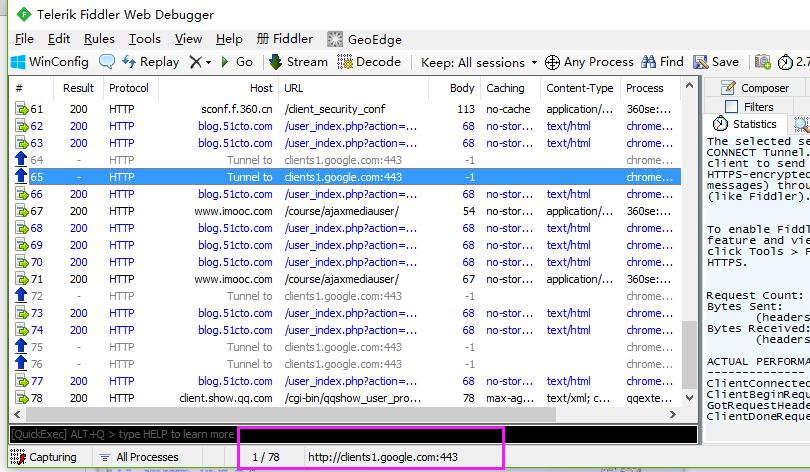
Task: Save sessions with the Save button
Action: (x=716, y=62)
